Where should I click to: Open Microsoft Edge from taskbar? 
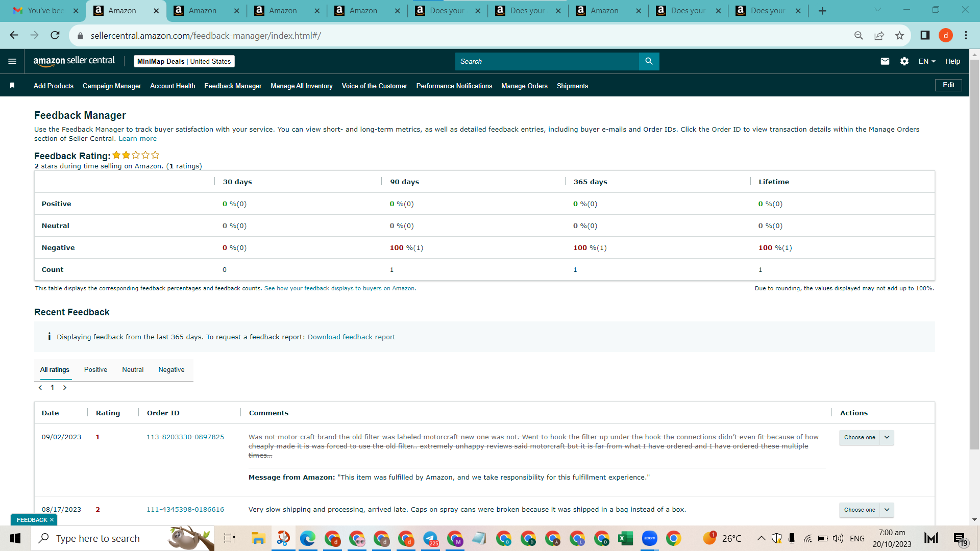pos(307,538)
